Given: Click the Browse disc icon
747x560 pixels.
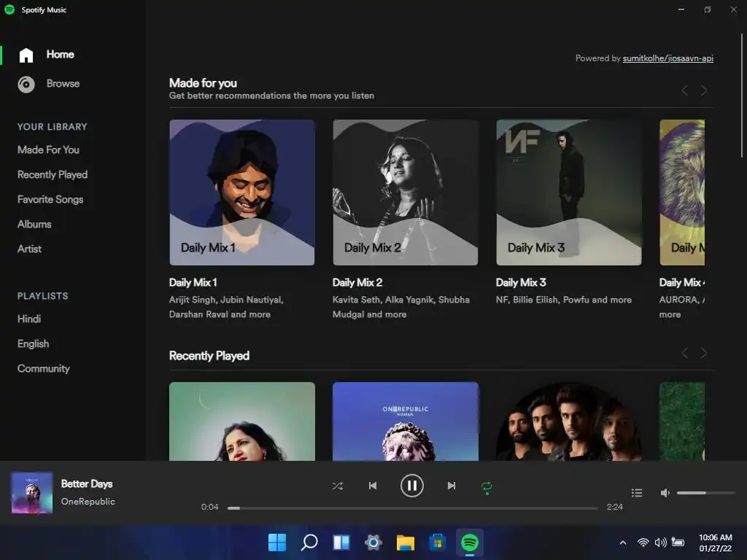Looking at the screenshot, I should [x=26, y=85].
